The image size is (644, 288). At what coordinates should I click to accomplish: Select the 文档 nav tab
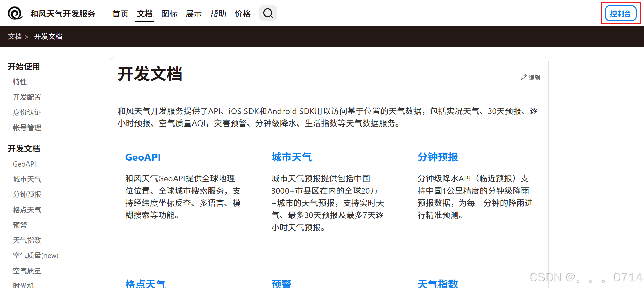(x=145, y=14)
